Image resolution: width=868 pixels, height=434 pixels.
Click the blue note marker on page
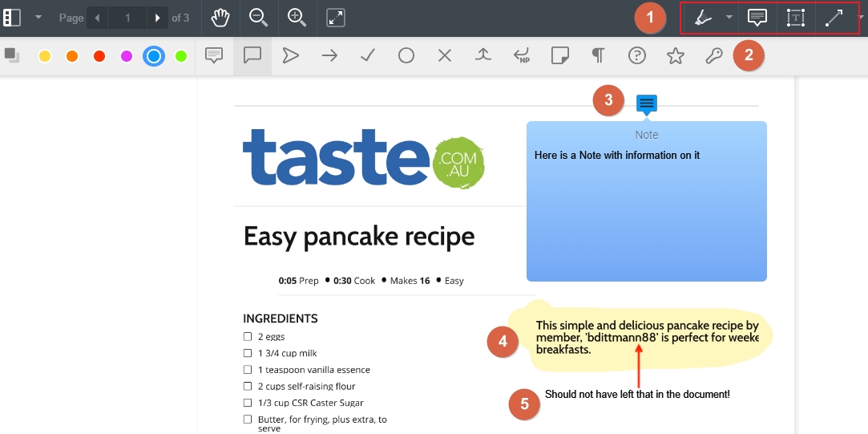coord(647,103)
